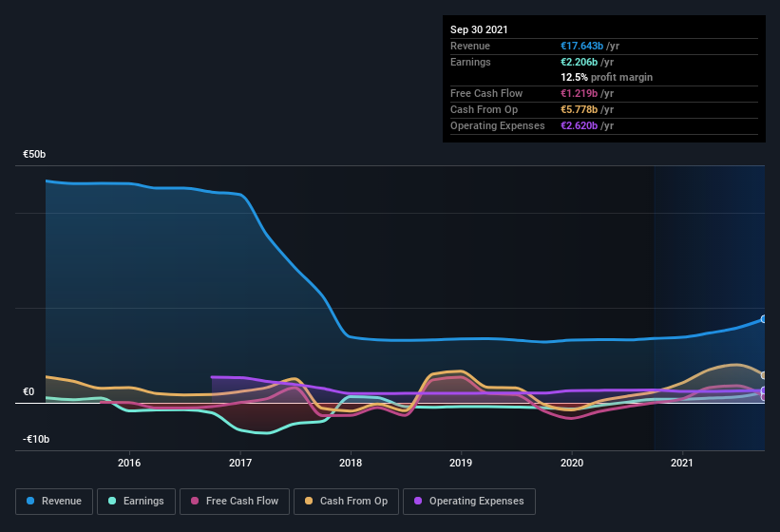Click the €50b y-axis label

coord(34,154)
